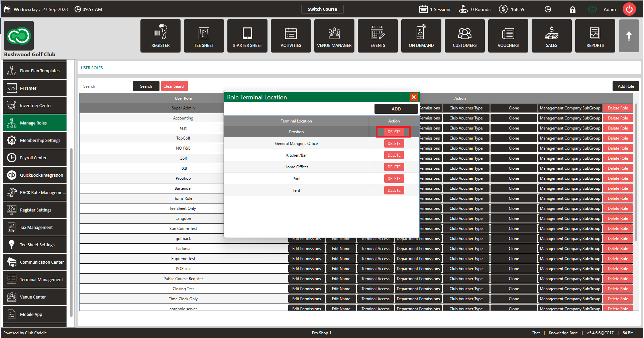Open the Reports module
This screenshot has height=338, width=644.
(x=595, y=36)
